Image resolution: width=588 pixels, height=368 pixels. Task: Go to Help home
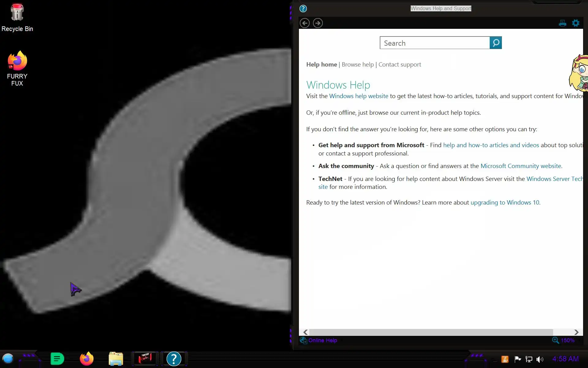click(x=321, y=64)
